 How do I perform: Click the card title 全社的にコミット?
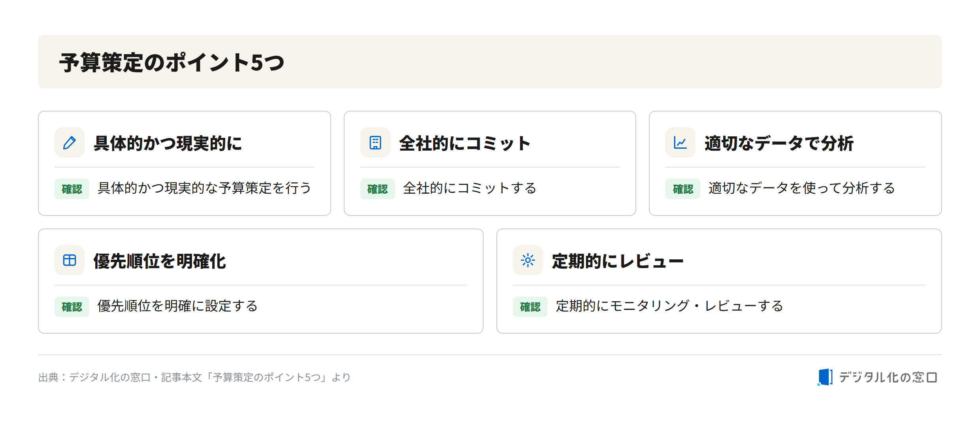click(x=465, y=143)
